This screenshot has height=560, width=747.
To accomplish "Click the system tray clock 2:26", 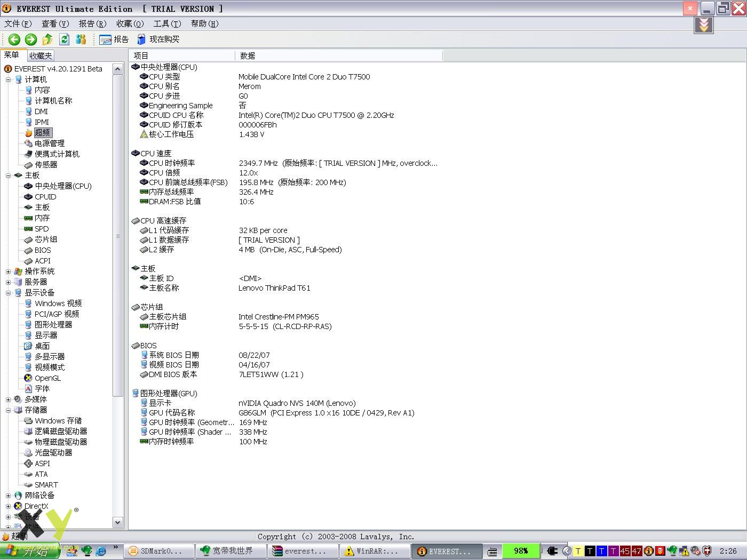I will click(728, 551).
